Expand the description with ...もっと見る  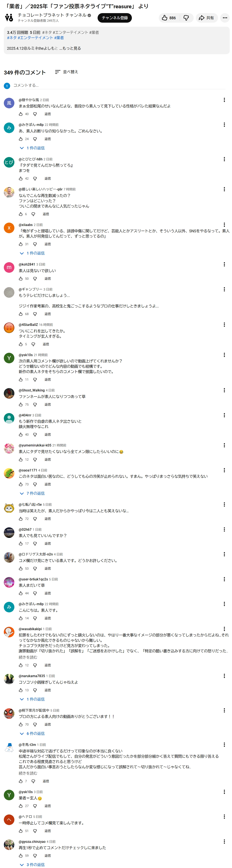[70, 48]
